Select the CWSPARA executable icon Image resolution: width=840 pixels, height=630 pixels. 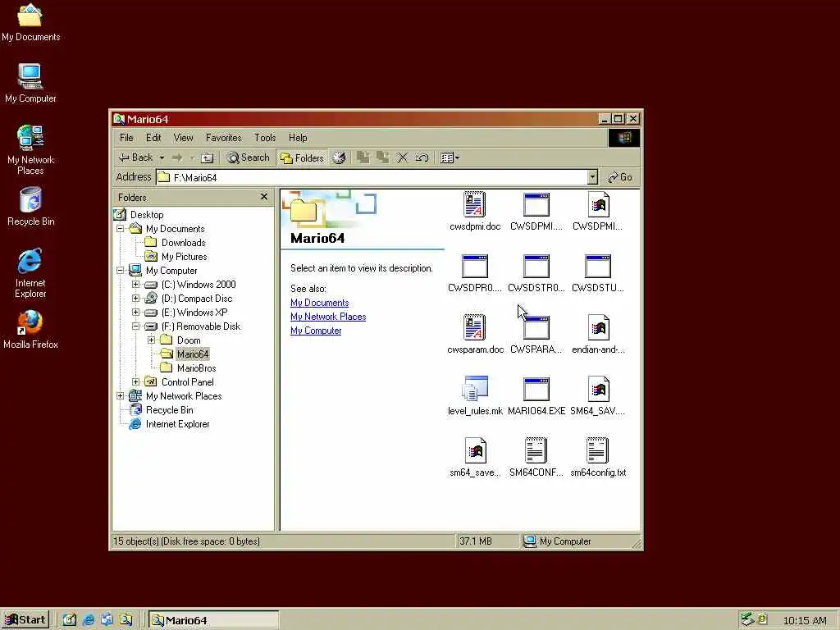(536, 328)
